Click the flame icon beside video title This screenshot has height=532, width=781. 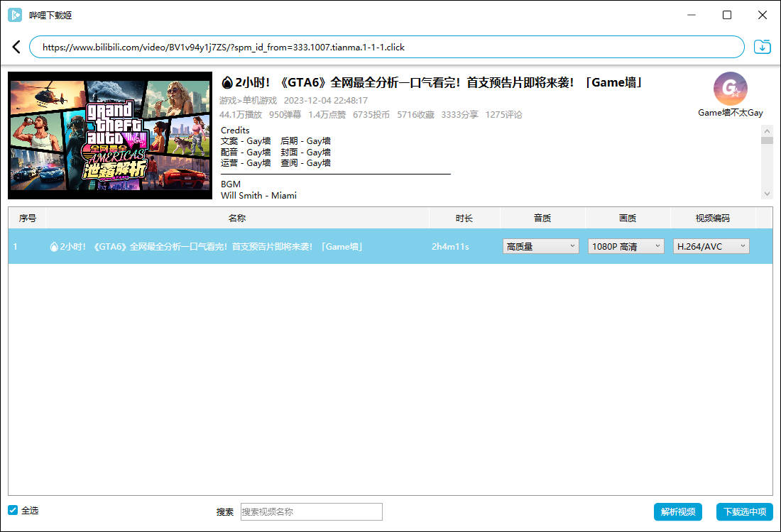click(227, 82)
